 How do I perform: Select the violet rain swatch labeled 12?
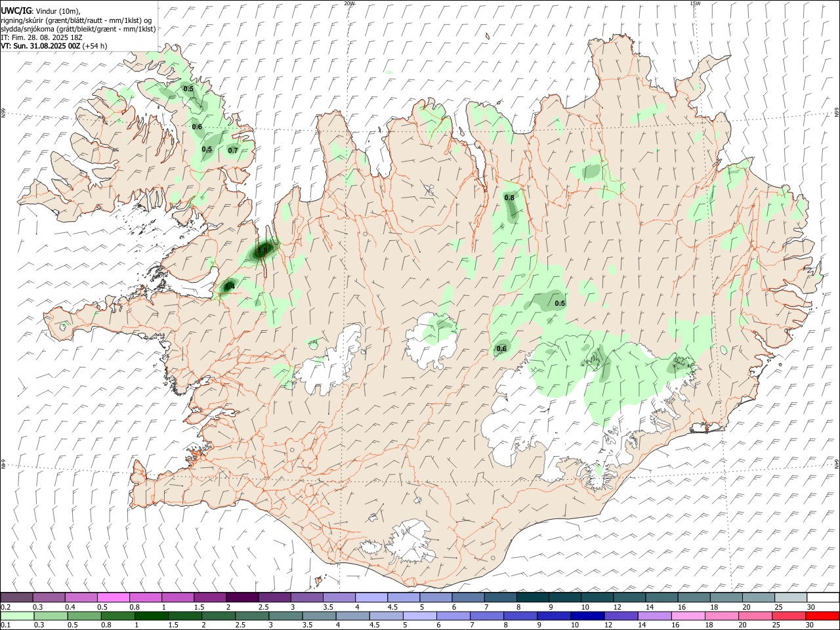click(621, 616)
